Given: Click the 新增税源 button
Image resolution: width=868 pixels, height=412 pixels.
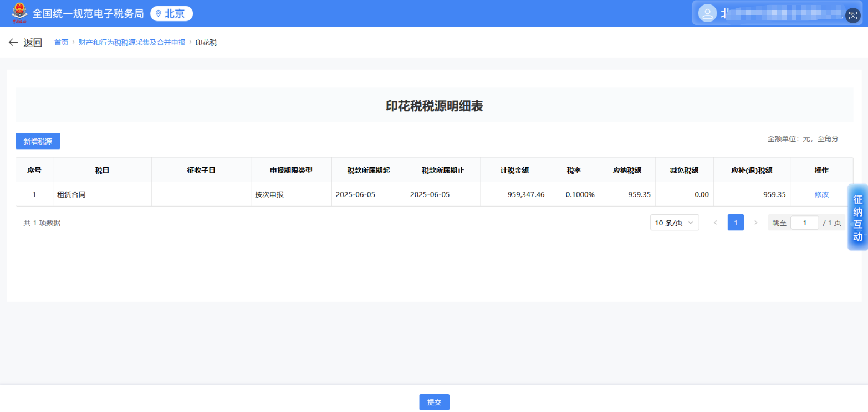Looking at the screenshot, I should pos(37,141).
